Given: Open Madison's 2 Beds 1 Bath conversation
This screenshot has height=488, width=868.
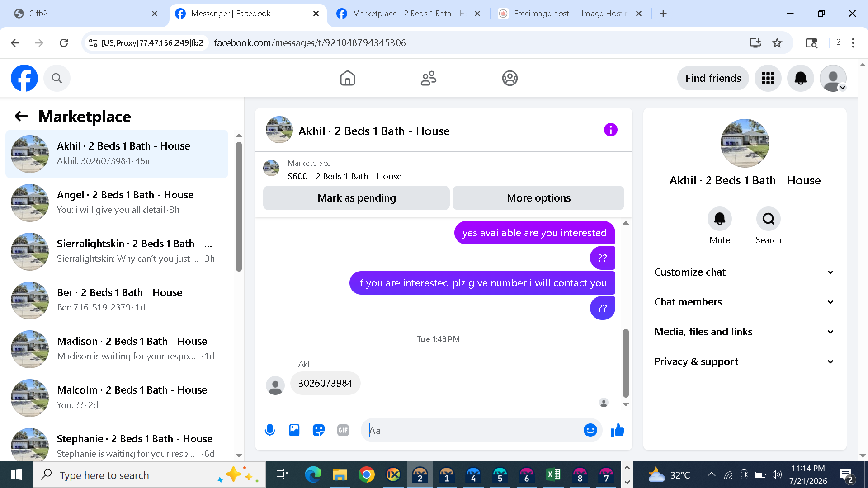Looking at the screenshot, I should point(117,349).
